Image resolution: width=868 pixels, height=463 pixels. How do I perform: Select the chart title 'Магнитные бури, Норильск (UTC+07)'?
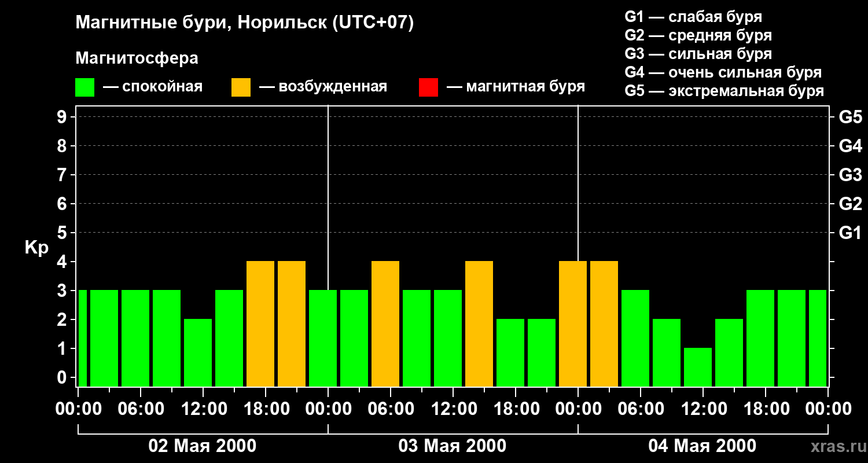(x=245, y=24)
